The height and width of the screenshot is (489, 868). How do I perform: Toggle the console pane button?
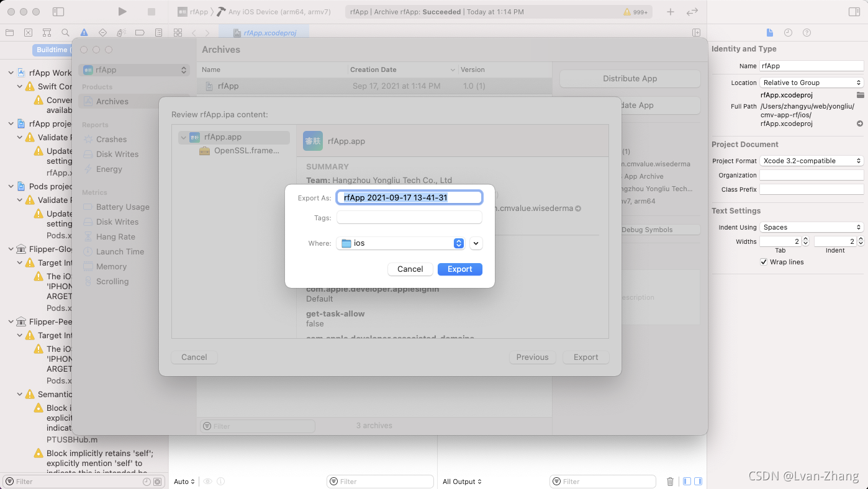coord(698,481)
